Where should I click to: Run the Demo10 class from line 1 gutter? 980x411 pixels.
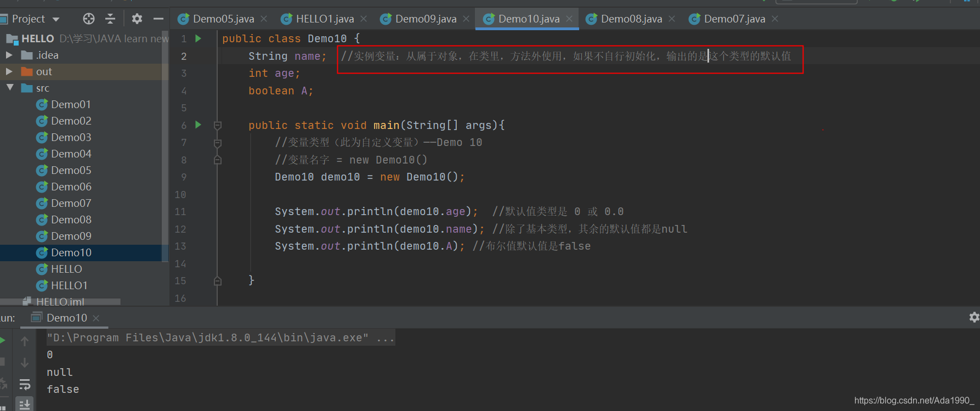[199, 38]
